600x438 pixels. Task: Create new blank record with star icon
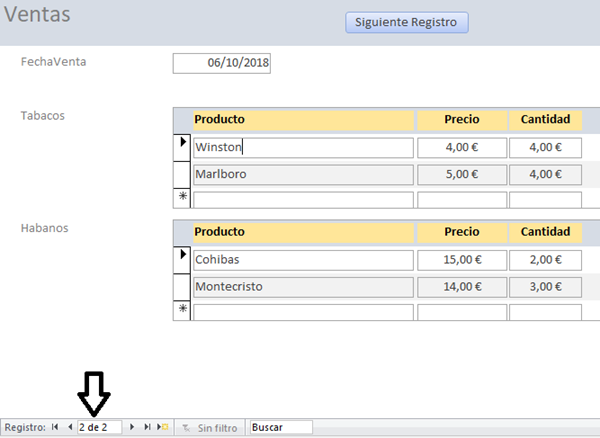coord(163,427)
